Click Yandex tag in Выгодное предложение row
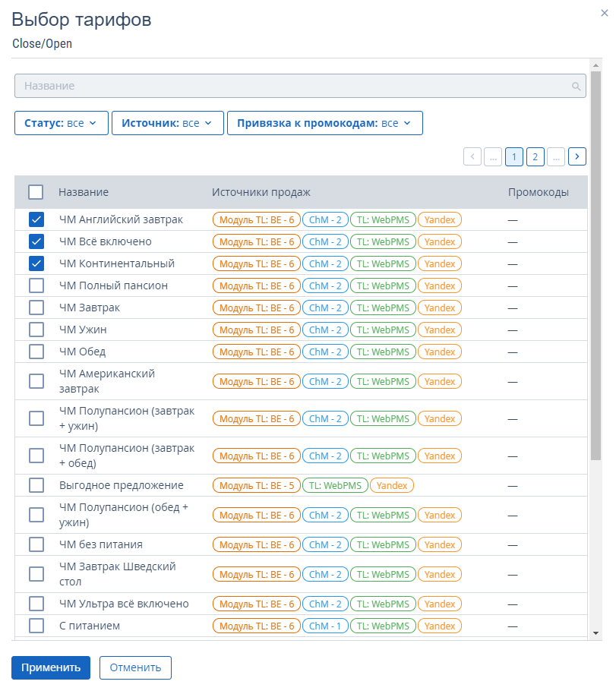The image size is (616, 694). click(392, 485)
